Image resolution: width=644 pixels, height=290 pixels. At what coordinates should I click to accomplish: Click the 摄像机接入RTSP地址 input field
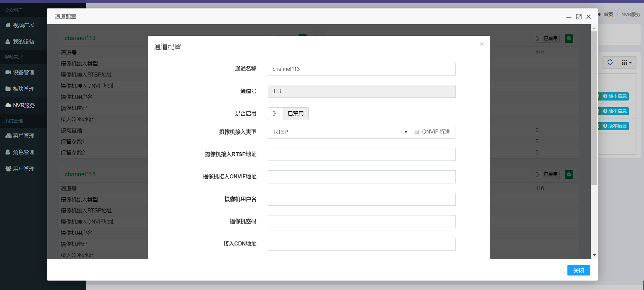(362, 154)
